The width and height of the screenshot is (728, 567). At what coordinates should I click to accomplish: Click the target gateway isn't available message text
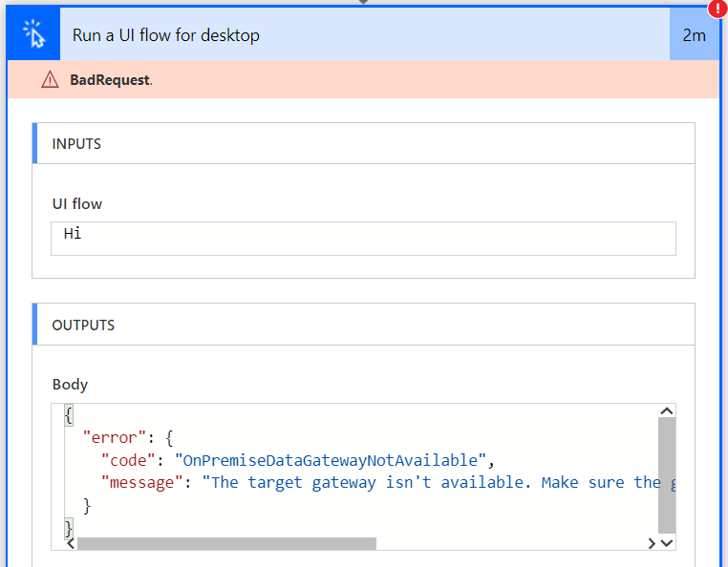[x=439, y=483]
